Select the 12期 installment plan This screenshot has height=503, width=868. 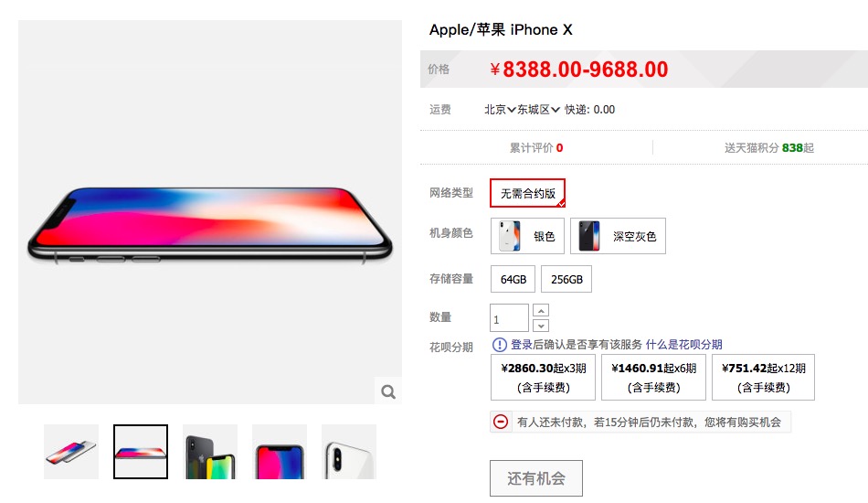tap(763, 377)
